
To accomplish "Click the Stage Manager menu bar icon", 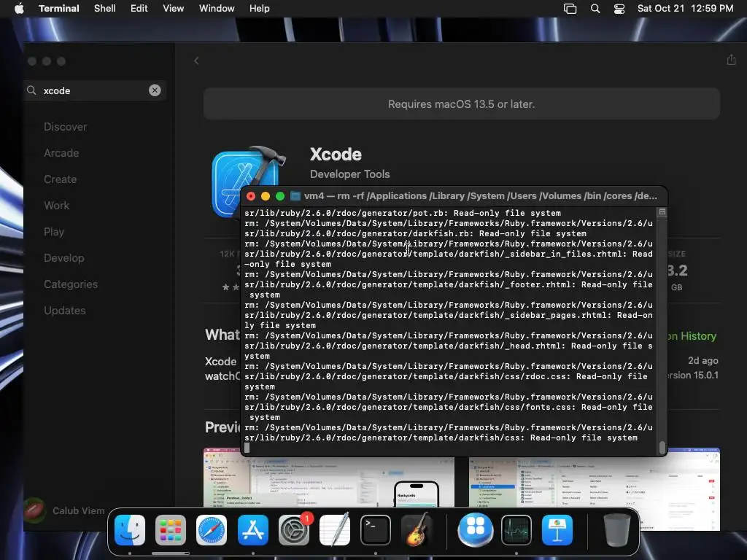I will tap(570, 9).
